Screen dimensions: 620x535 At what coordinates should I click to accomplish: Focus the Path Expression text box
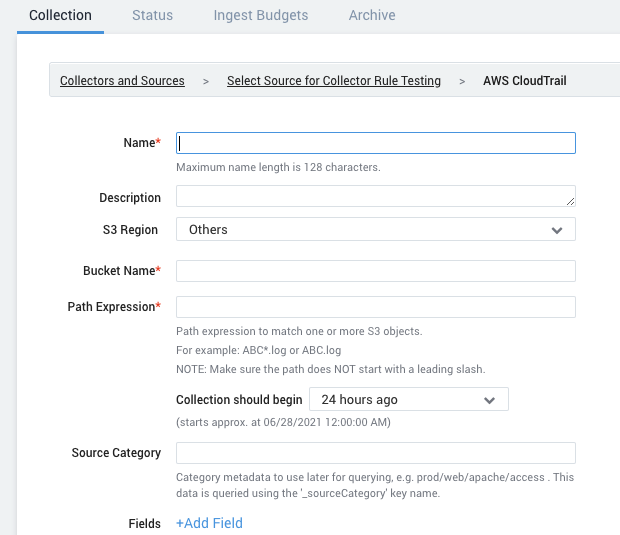tap(375, 307)
